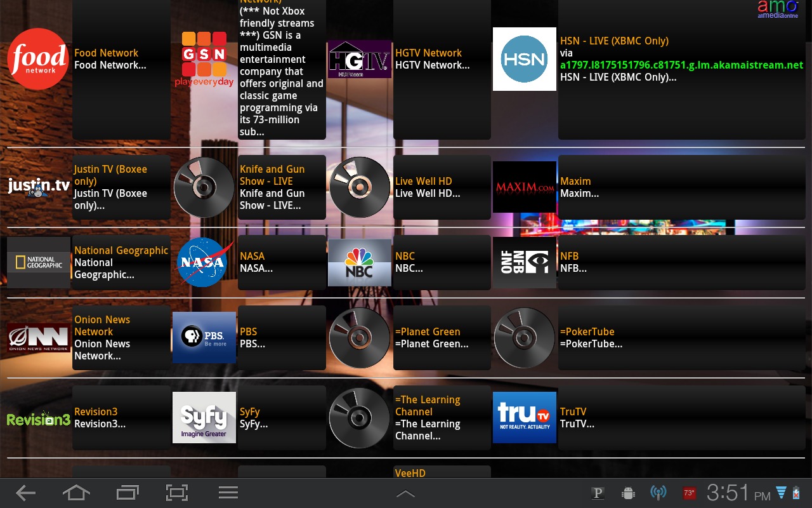Open the PBS channel logo
Image resolution: width=812 pixels, height=508 pixels.
pyautogui.click(x=204, y=337)
